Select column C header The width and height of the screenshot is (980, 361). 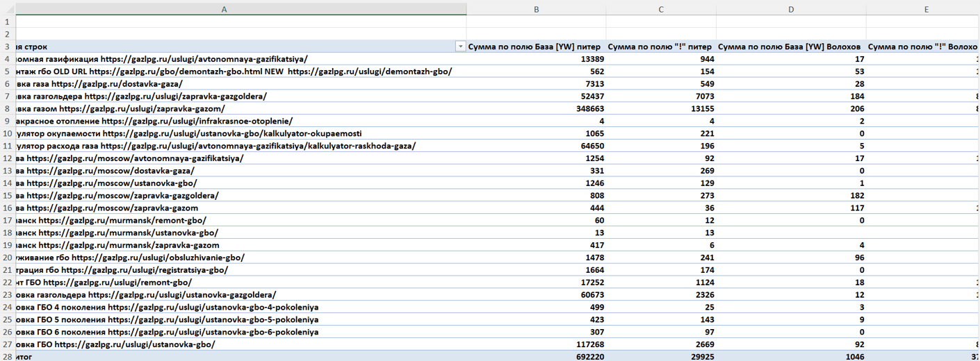coord(661,9)
